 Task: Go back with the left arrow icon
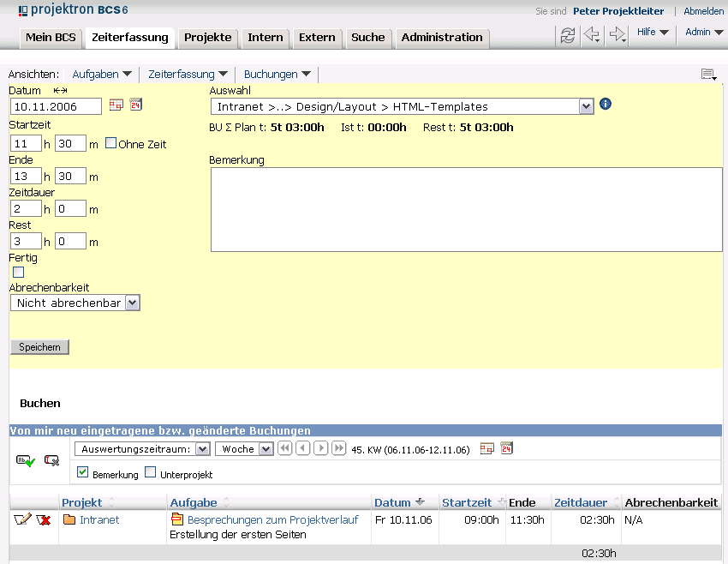[592, 34]
